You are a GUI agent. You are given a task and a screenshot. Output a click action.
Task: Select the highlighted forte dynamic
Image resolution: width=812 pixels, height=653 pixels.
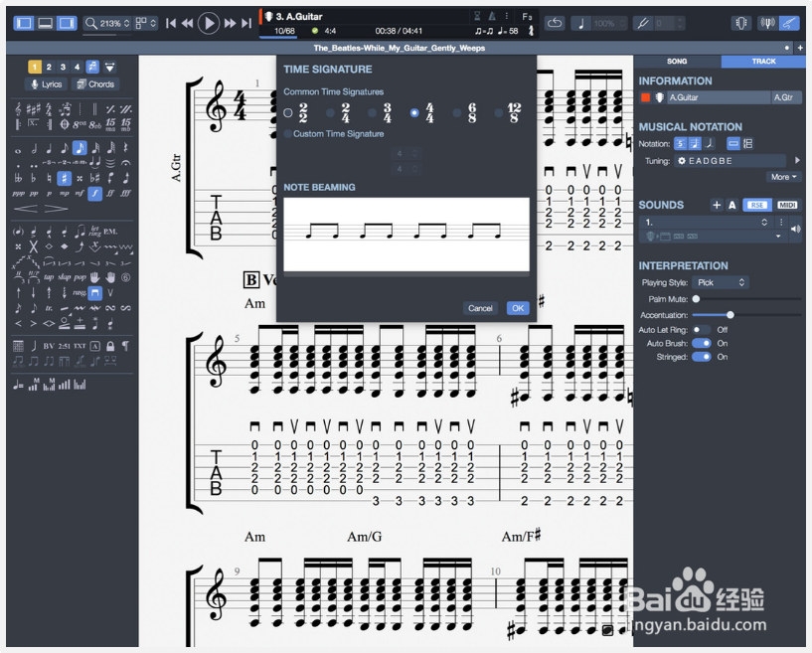point(94,194)
